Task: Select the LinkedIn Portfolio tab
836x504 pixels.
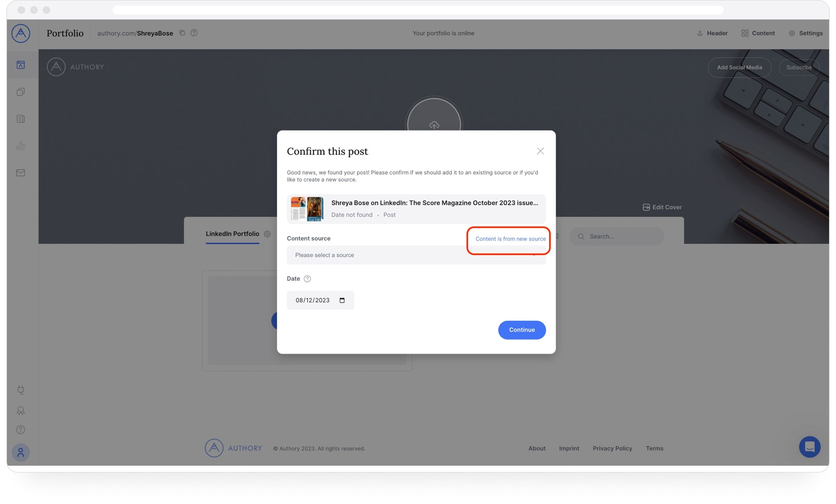Action: click(x=232, y=234)
